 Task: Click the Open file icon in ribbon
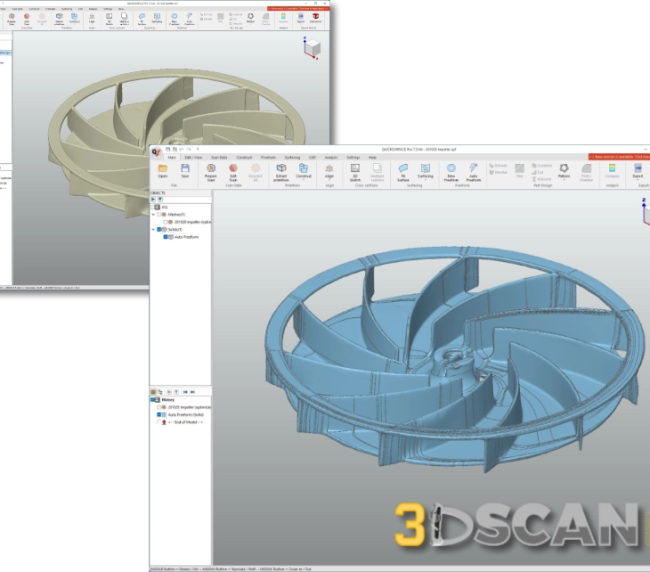(x=162, y=171)
